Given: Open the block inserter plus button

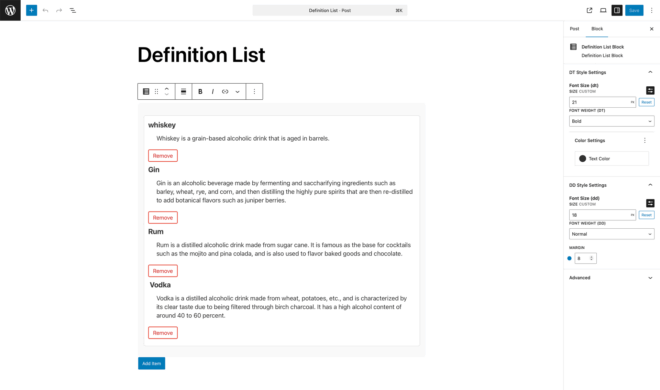Looking at the screenshot, I should click(32, 10).
